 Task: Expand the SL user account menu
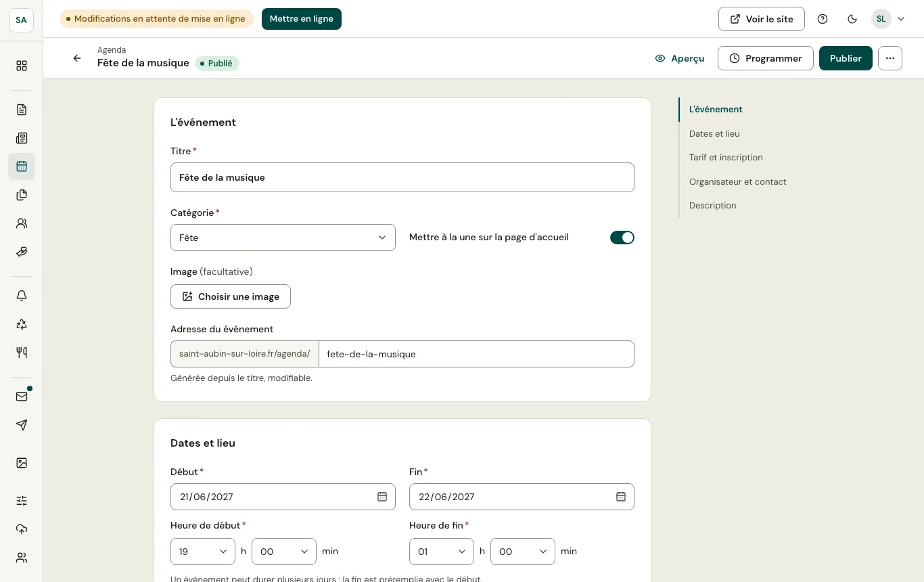click(888, 19)
